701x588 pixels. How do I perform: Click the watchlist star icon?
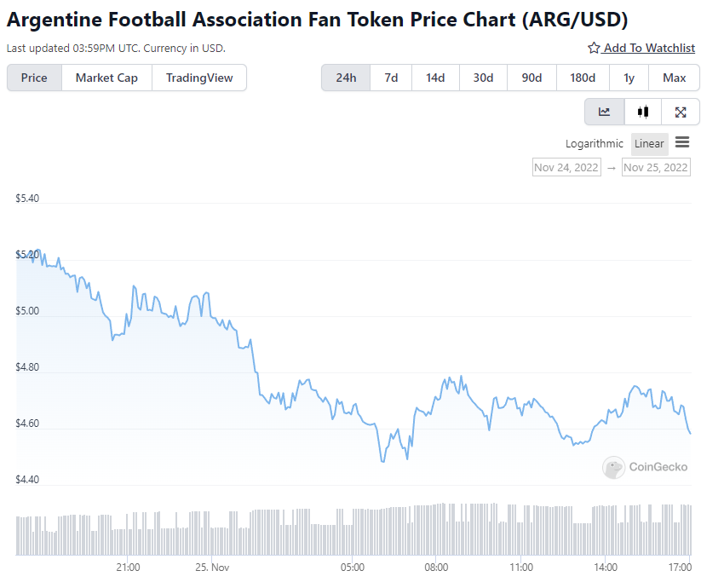point(594,48)
